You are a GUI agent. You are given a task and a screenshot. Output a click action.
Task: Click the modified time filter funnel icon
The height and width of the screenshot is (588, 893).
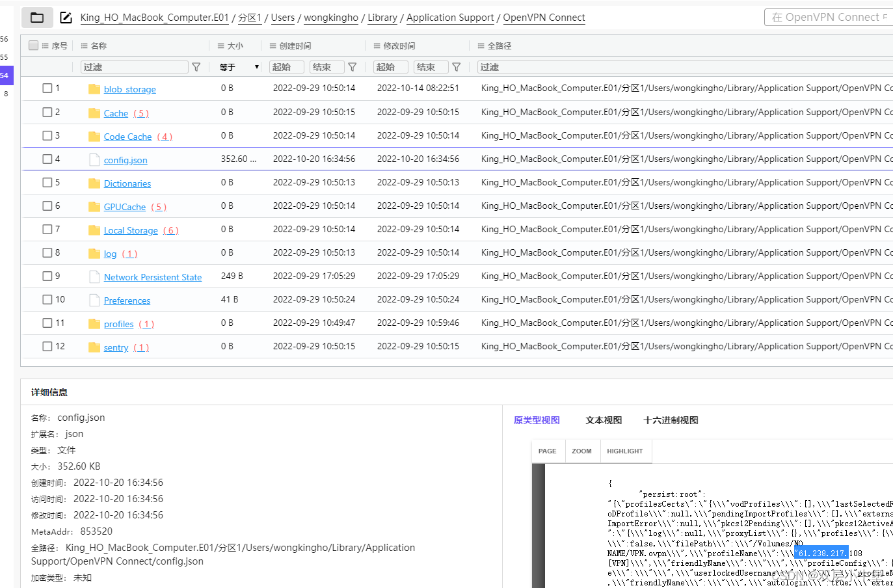(457, 67)
